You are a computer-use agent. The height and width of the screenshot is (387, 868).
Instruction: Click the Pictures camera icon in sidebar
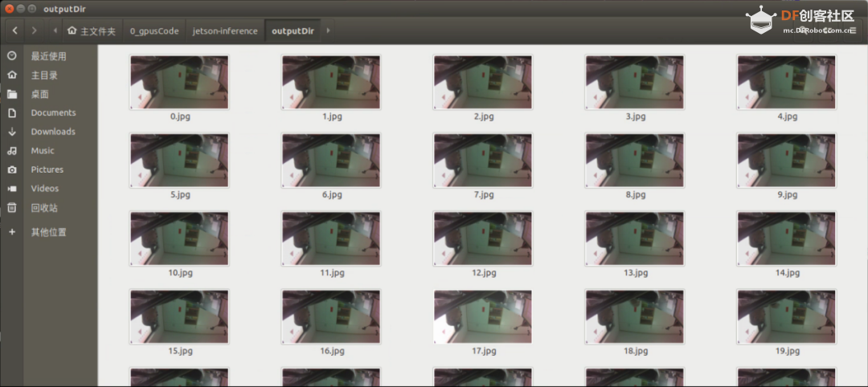click(x=12, y=169)
